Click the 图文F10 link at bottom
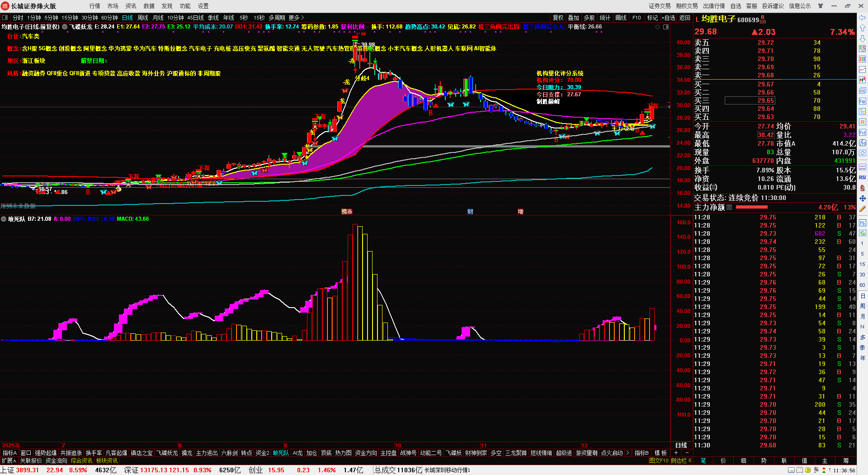Screen dimensions: 868x475 click(x=659, y=461)
